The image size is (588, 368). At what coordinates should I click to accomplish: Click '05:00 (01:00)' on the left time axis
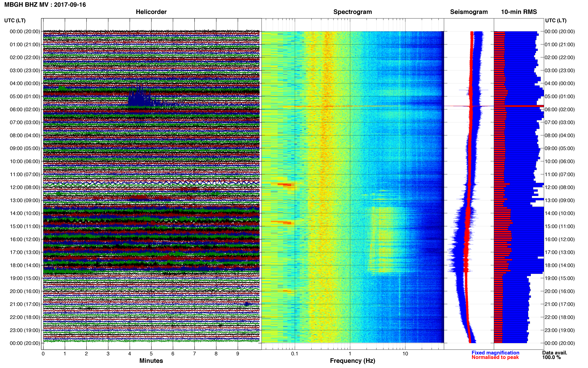click(25, 96)
